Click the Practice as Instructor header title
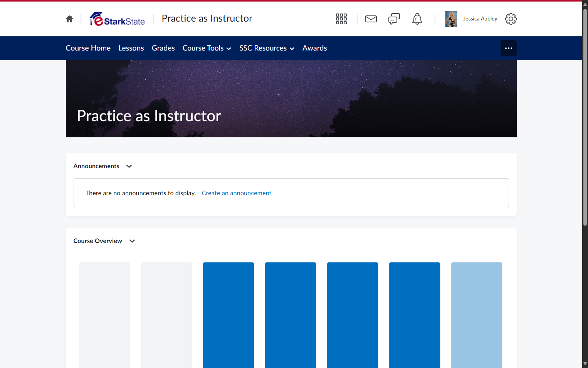588x368 pixels. pyautogui.click(x=207, y=19)
